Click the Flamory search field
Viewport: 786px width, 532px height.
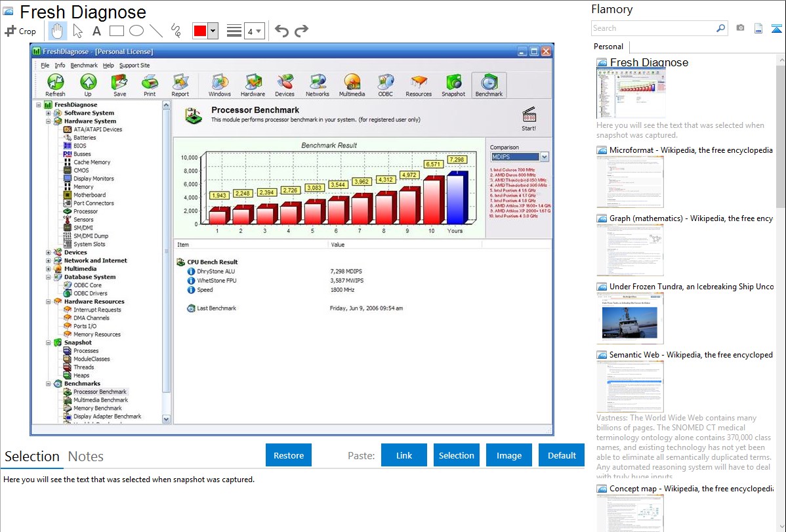(653, 28)
